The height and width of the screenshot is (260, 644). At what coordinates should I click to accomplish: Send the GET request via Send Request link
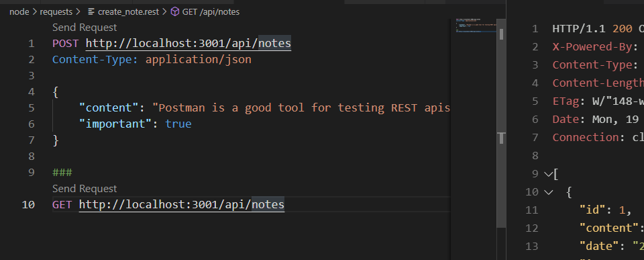pyautogui.click(x=85, y=189)
